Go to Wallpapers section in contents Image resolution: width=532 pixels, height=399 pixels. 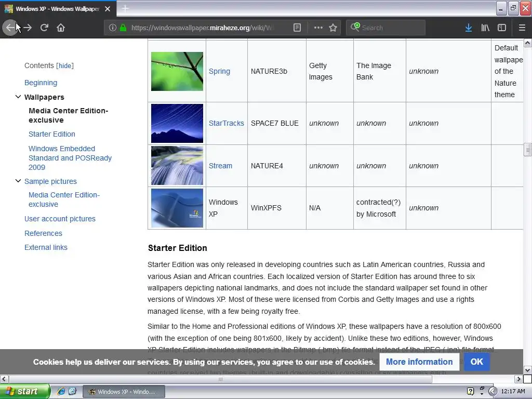click(44, 97)
